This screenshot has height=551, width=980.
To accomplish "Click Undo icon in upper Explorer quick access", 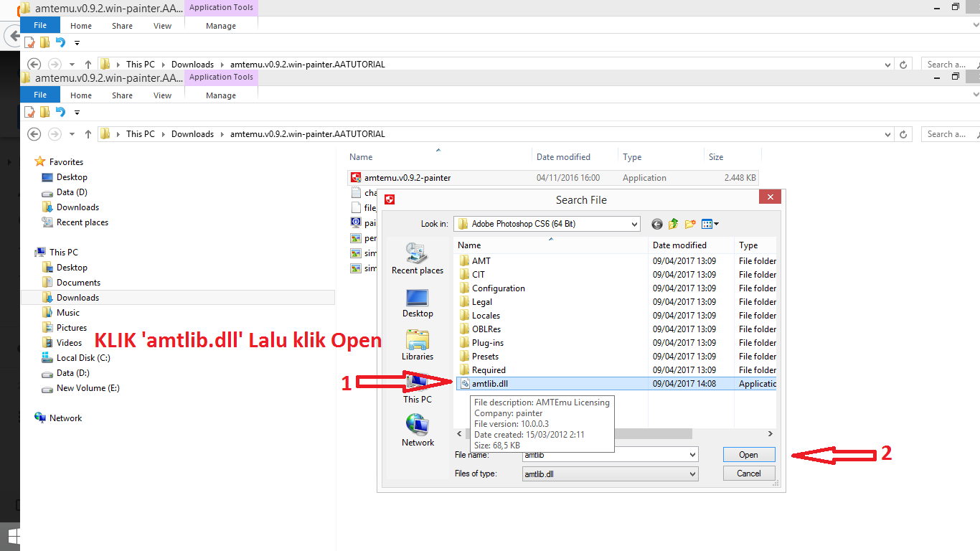I will tap(60, 42).
